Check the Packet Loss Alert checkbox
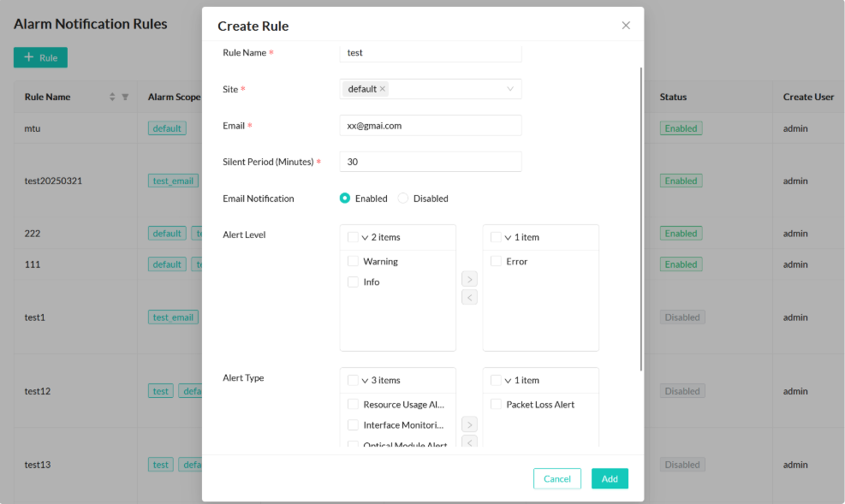The width and height of the screenshot is (845, 504). [x=497, y=404]
